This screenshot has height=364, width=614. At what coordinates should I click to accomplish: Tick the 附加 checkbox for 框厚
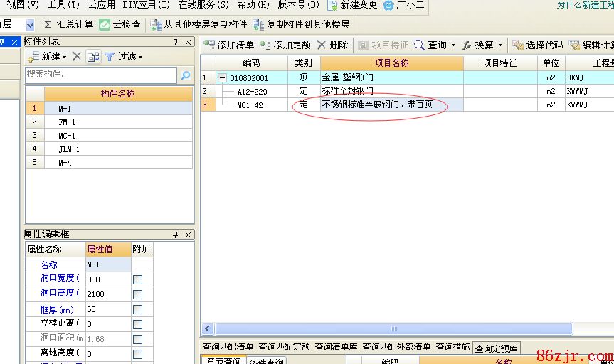(x=137, y=309)
